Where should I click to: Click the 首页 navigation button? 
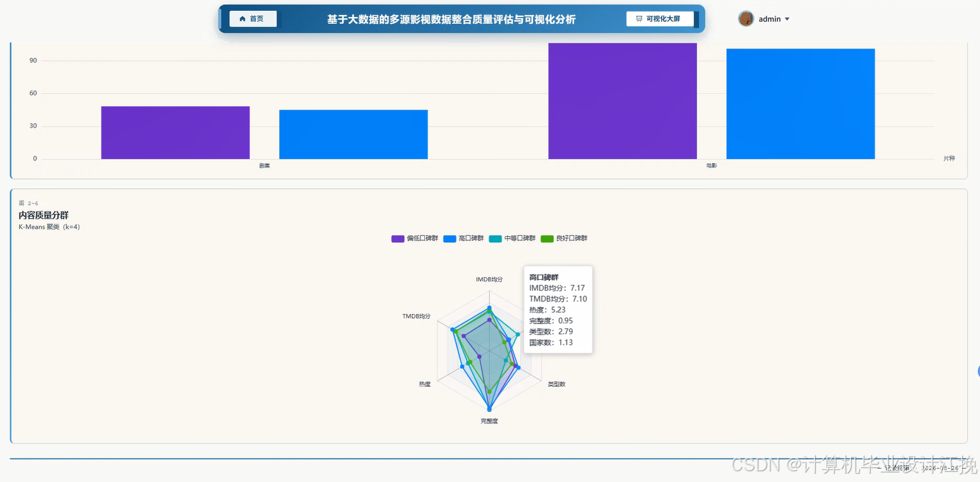[253, 19]
